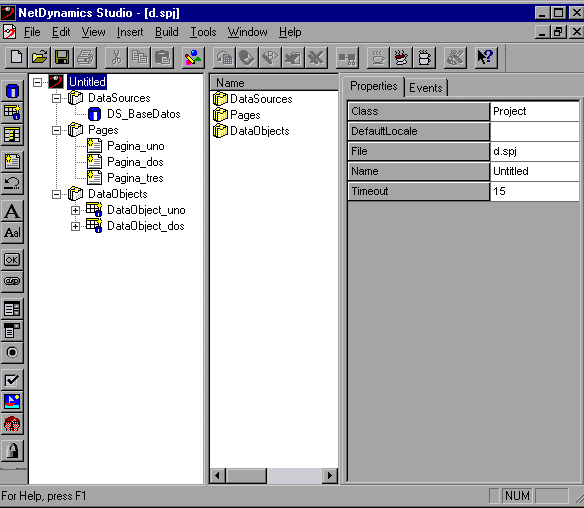Select Pagina_tres in the tree
The height and width of the screenshot is (508, 584).
click(135, 178)
